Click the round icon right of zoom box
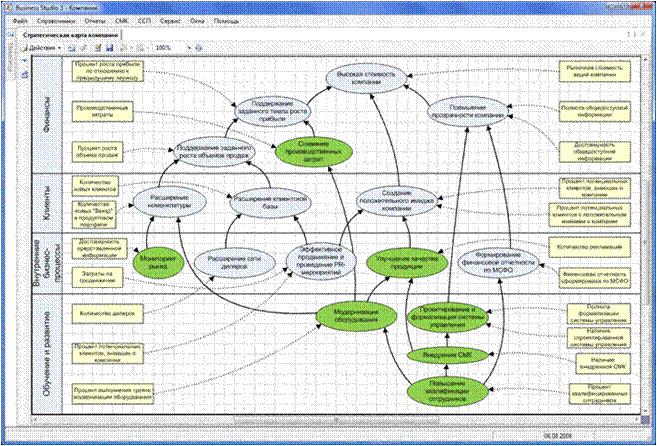 [x=200, y=47]
